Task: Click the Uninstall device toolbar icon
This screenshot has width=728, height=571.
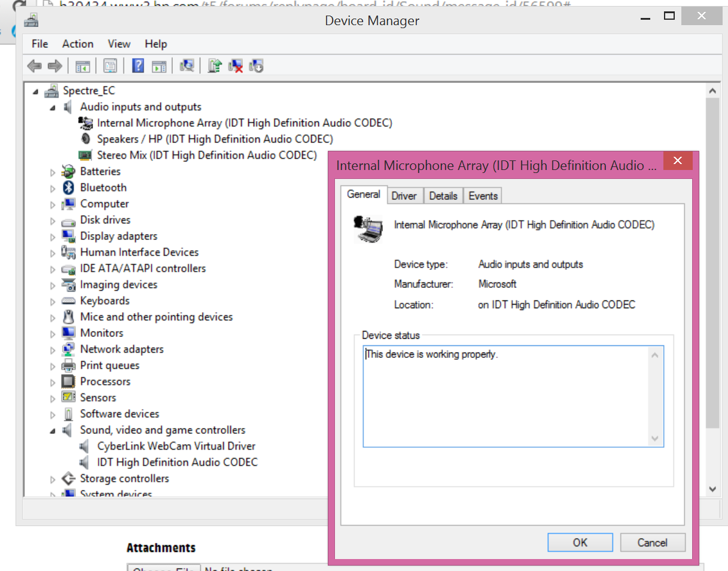Action: 236,66
